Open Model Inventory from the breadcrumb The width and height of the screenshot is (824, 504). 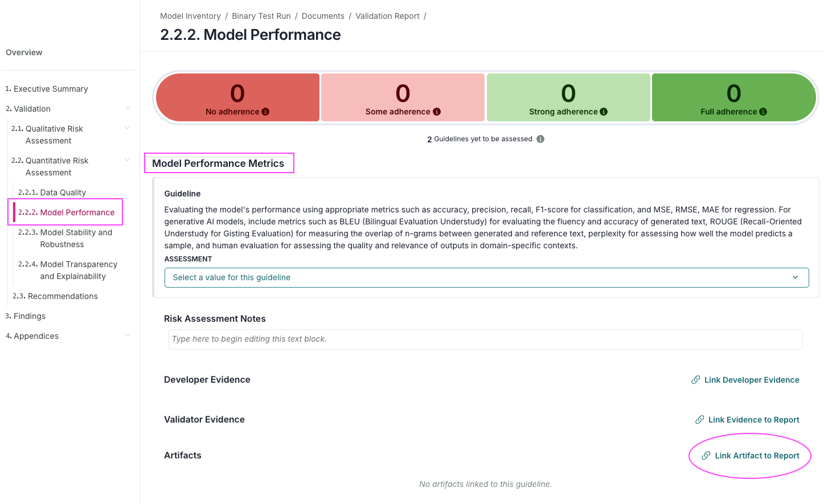point(190,16)
